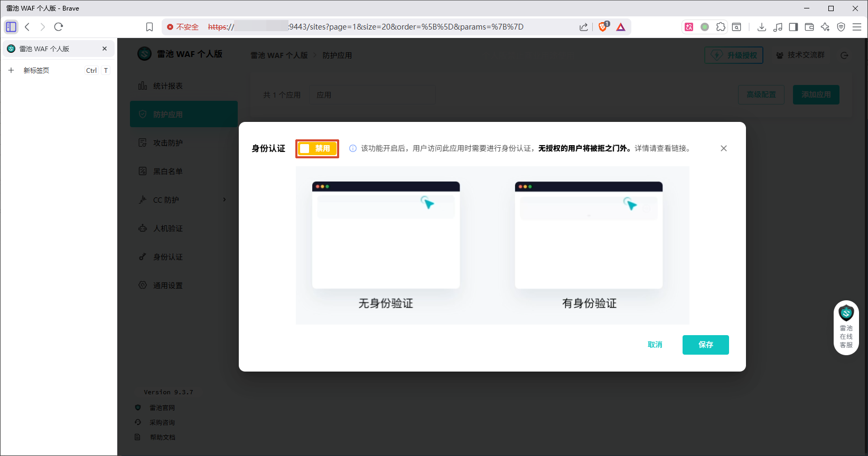868x456 pixels.
Task: Close the 身份认证 dialog with the X
Action: tap(724, 148)
